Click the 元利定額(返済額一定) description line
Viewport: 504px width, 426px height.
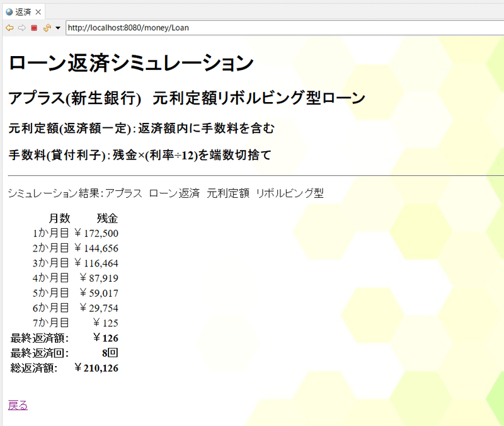(141, 129)
